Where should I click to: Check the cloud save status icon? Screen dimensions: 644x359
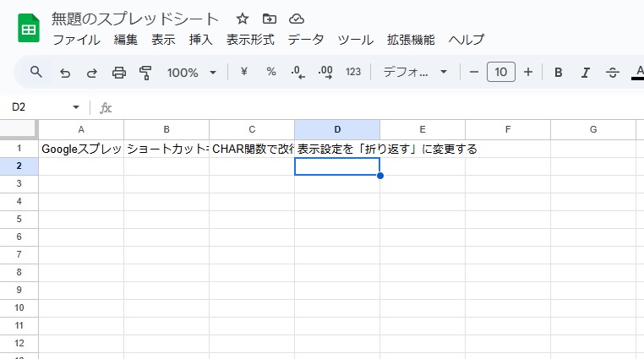(x=297, y=19)
